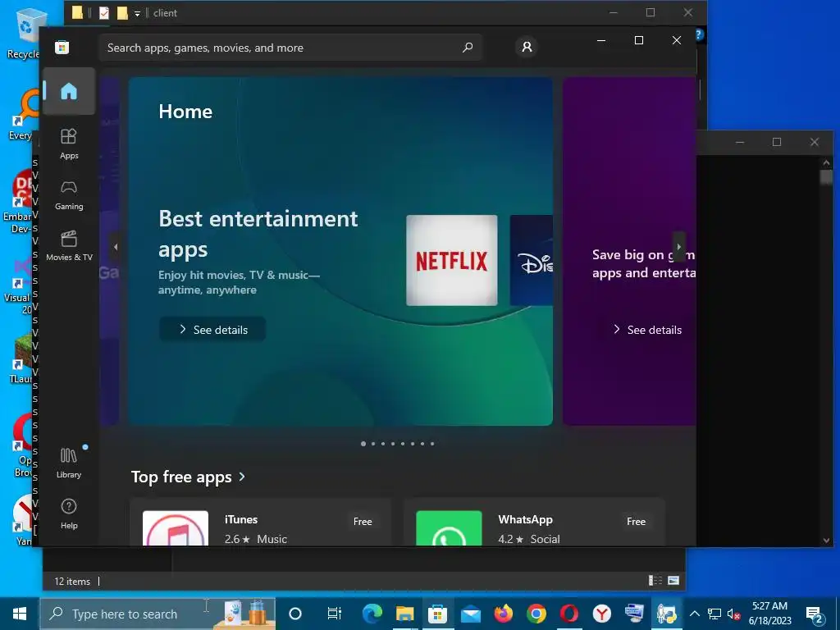Launch Firefox from the taskbar
840x630 pixels.
pyautogui.click(x=503, y=614)
